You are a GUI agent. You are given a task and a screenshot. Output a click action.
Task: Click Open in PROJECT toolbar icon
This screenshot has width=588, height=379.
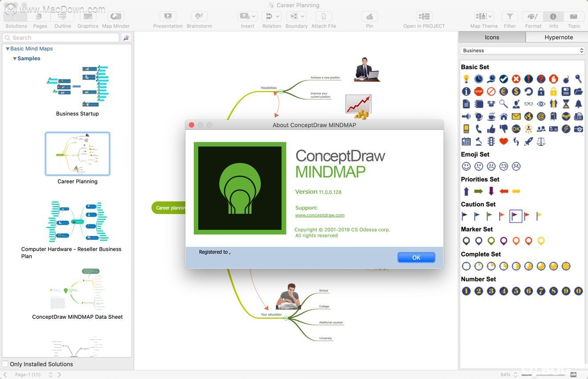click(x=424, y=16)
